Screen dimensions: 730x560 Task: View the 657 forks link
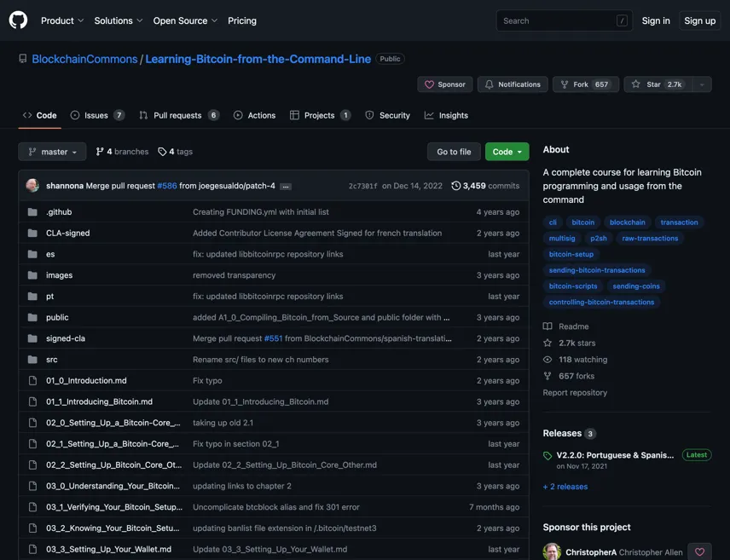569,376
